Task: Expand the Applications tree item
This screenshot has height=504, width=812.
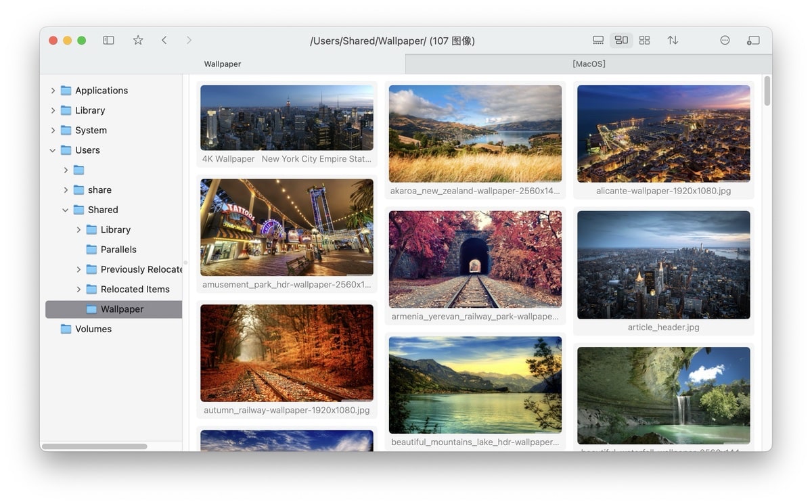Action: 53,90
